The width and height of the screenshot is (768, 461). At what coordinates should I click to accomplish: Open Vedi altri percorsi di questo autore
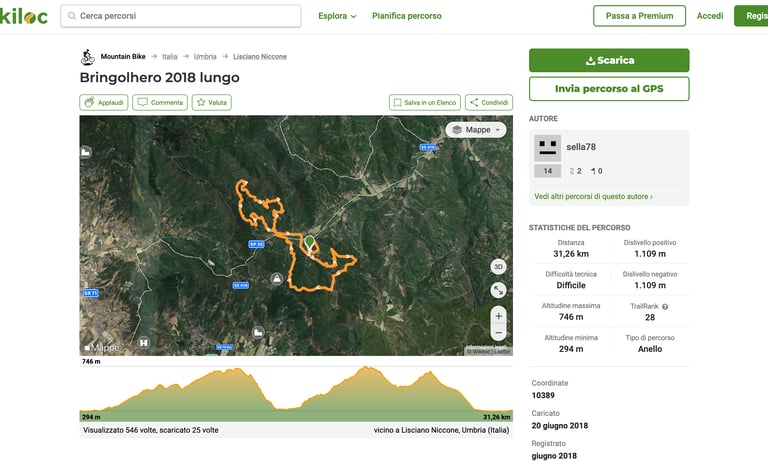coord(593,196)
